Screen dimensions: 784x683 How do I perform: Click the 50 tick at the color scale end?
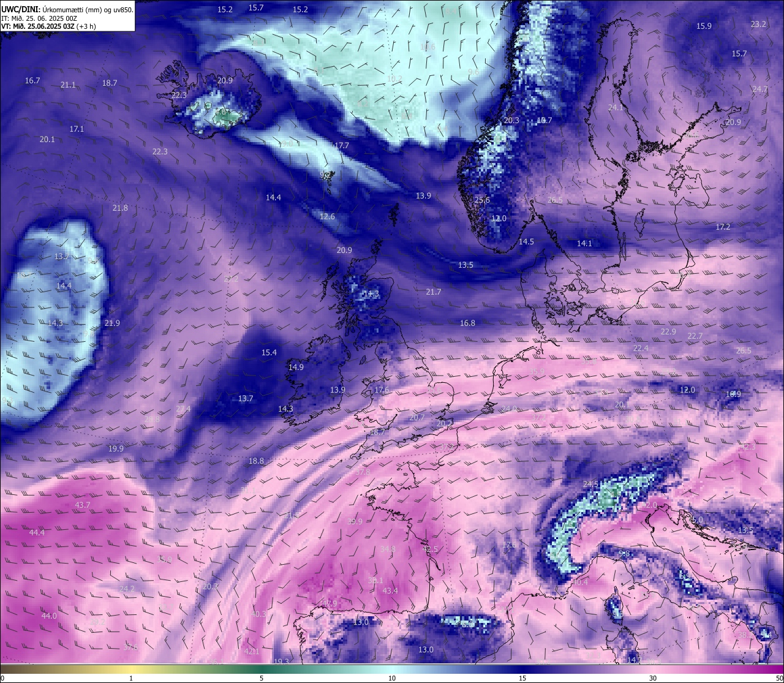[x=779, y=678]
